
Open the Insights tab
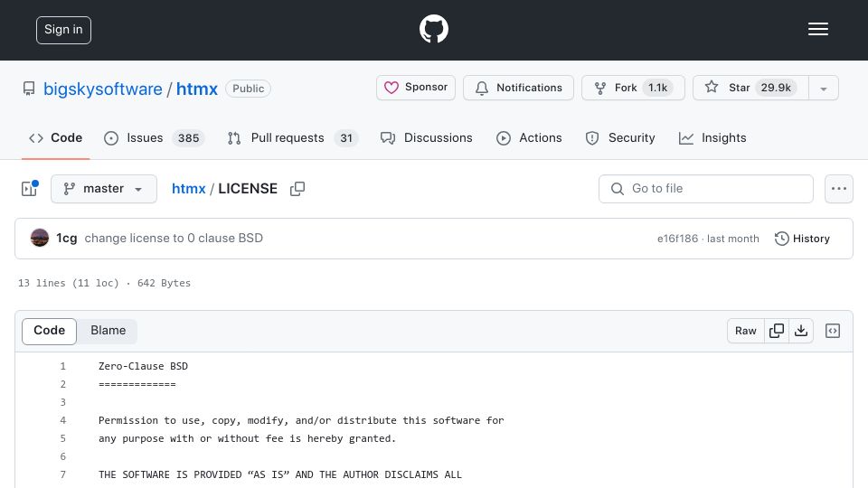[x=712, y=137]
